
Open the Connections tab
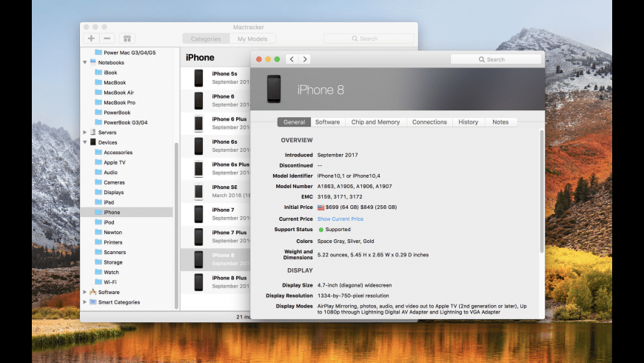click(x=429, y=122)
